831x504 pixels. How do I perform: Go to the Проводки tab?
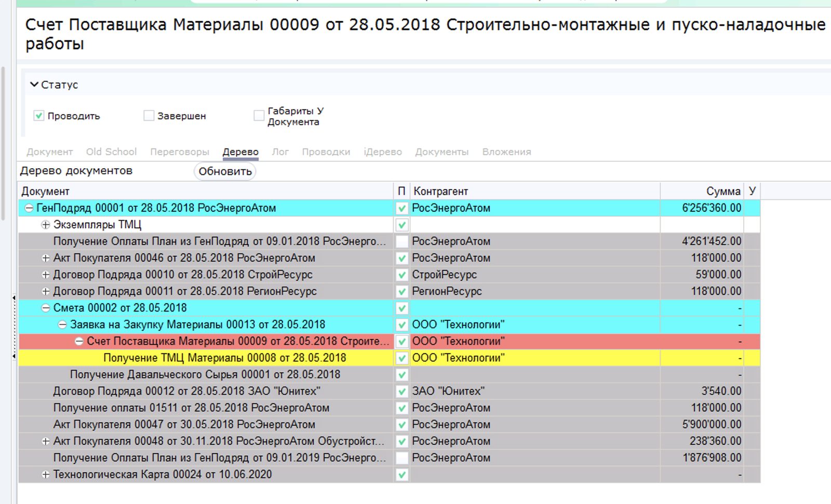tap(326, 152)
